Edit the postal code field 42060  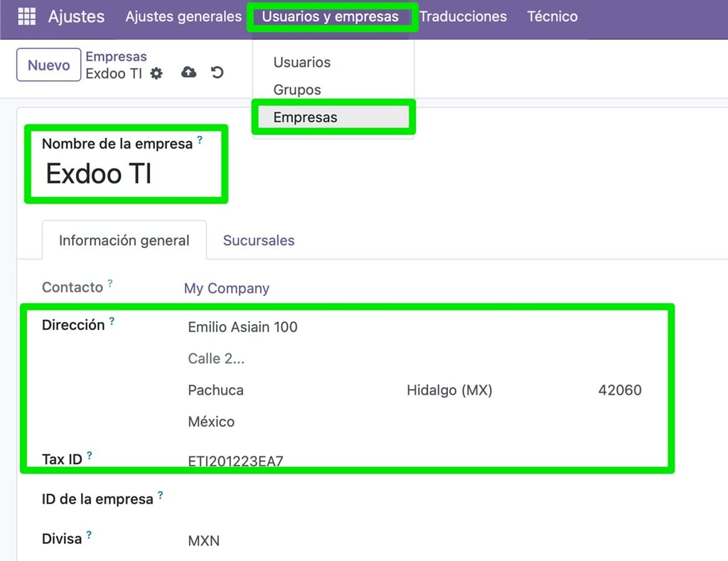pyautogui.click(x=619, y=390)
